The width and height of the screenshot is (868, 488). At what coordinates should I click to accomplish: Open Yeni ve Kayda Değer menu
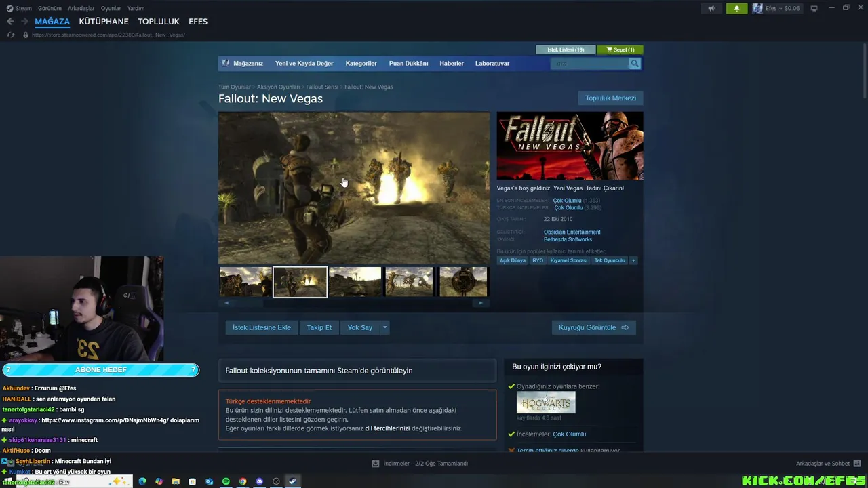pos(304,63)
